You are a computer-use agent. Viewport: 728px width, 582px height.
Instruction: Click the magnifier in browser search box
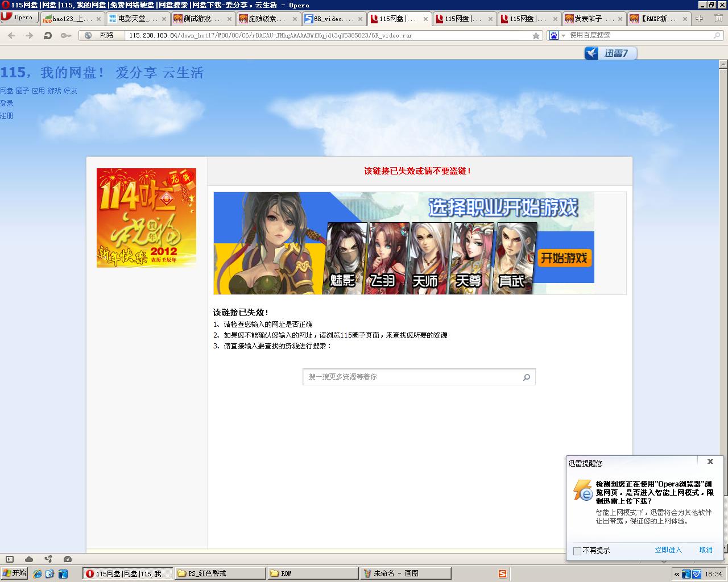pos(717,35)
